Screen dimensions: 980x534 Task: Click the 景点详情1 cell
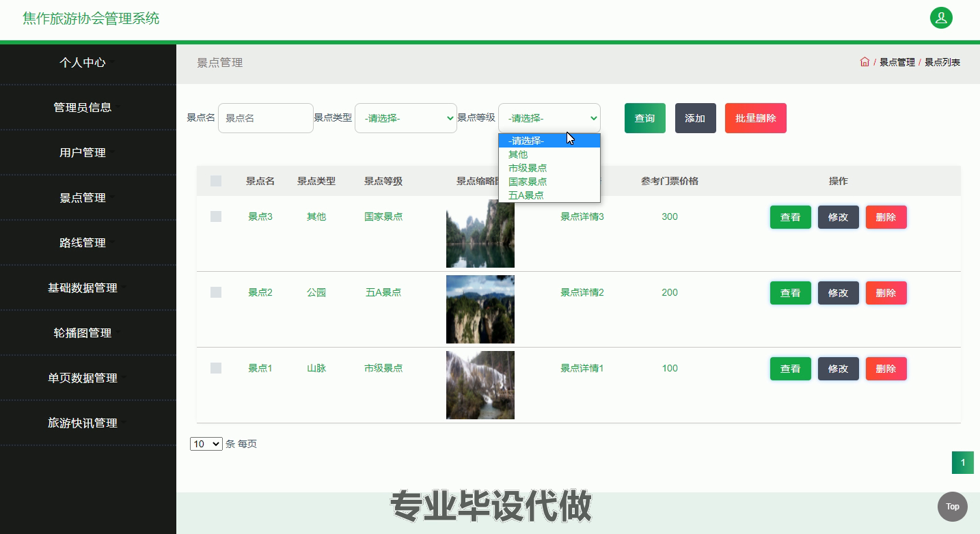click(582, 368)
